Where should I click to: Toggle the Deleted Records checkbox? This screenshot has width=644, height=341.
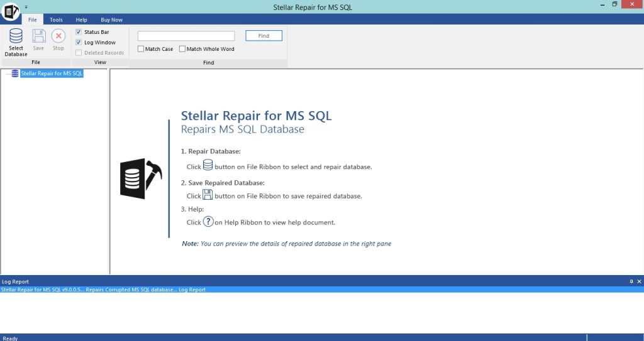click(79, 53)
